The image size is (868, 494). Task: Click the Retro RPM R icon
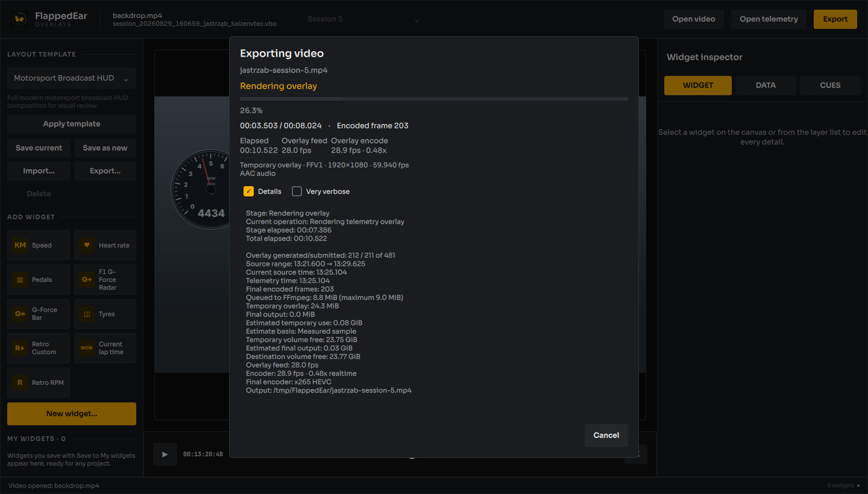pyautogui.click(x=20, y=383)
